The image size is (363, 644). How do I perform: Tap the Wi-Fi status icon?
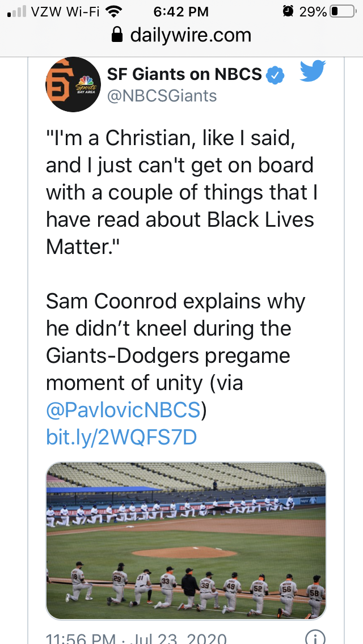tap(114, 11)
